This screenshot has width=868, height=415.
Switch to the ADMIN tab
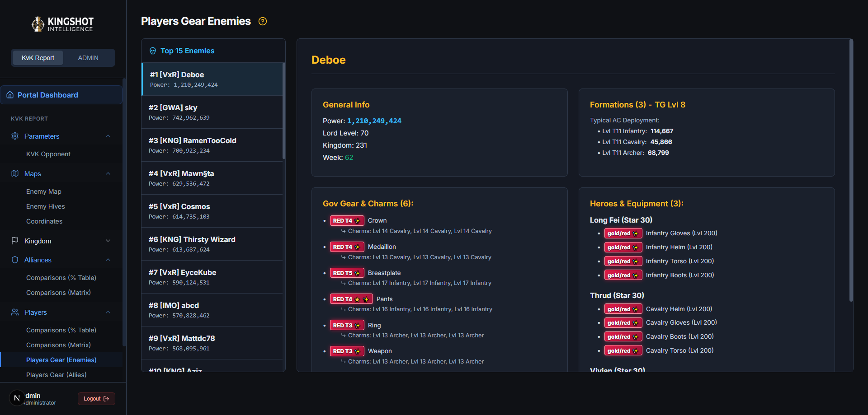[x=88, y=58]
